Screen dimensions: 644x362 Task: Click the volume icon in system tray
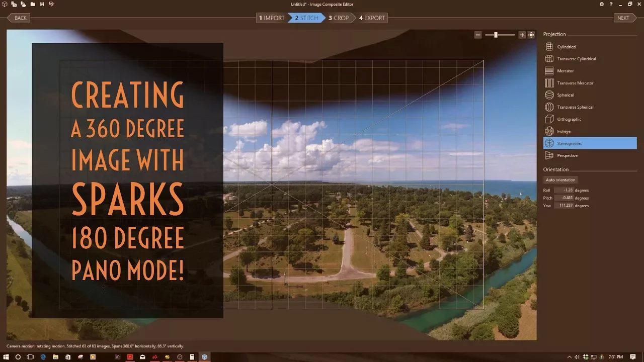(577, 357)
